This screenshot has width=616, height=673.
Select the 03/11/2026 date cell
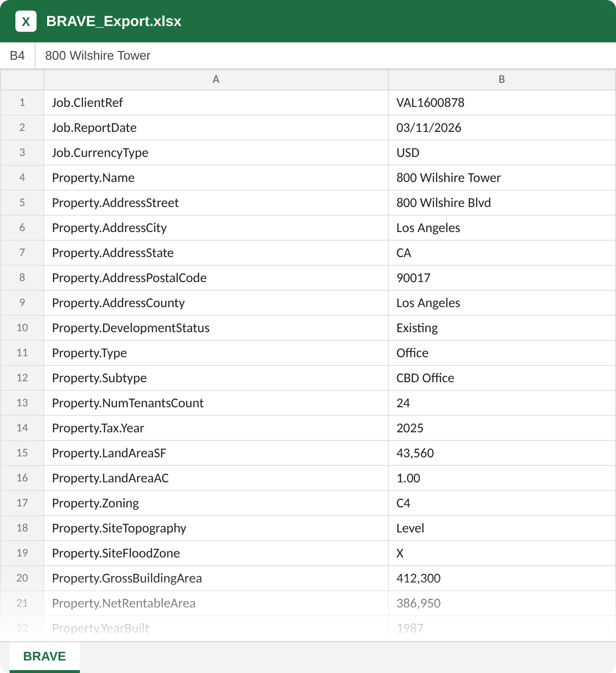[x=502, y=128]
